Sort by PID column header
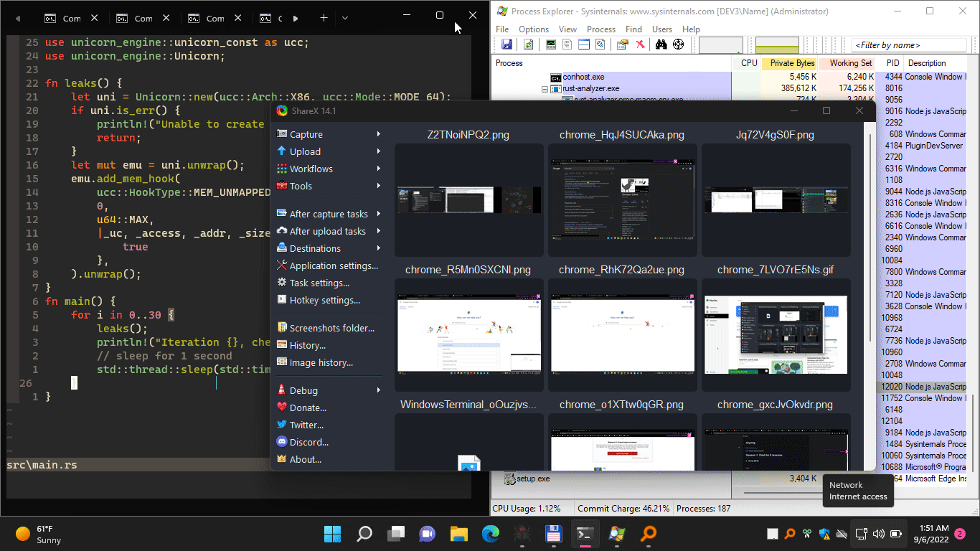The image size is (980, 551). pyautogui.click(x=890, y=63)
